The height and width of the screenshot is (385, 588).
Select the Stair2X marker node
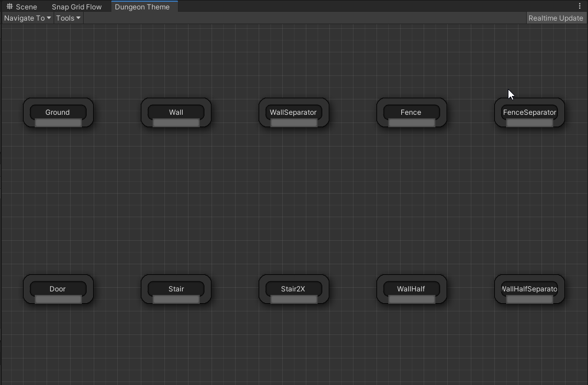tap(293, 288)
